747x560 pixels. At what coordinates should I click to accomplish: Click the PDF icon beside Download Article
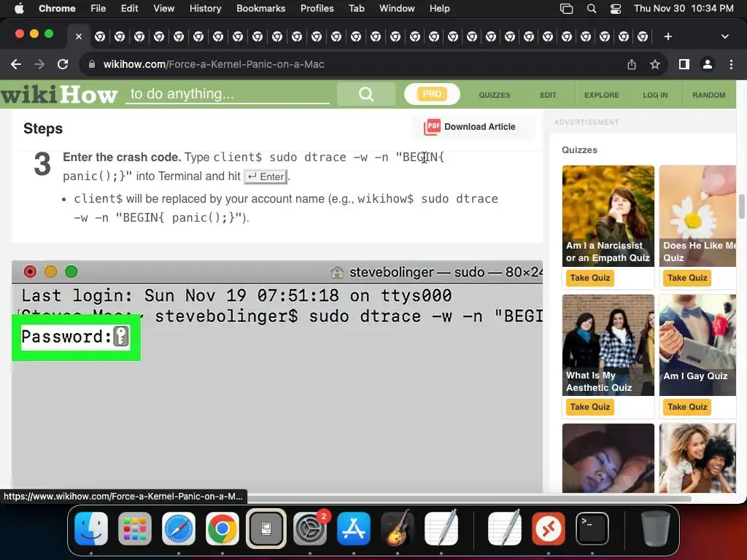432,127
